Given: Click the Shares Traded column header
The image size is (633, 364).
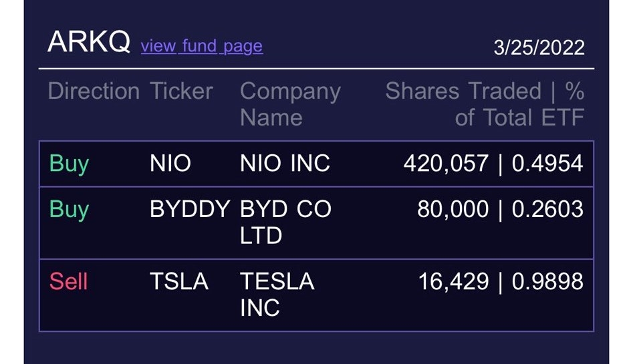Looking at the screenshot, I should point(463,92).
